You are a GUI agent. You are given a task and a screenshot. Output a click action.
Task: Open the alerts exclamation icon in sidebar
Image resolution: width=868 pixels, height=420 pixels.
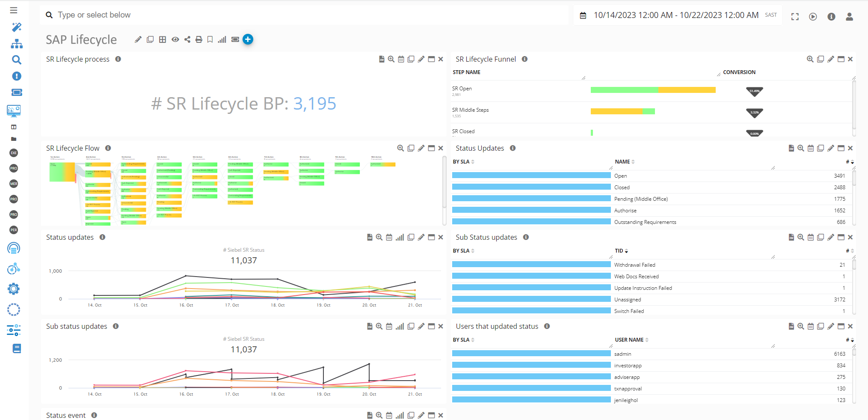pos(16,76)
